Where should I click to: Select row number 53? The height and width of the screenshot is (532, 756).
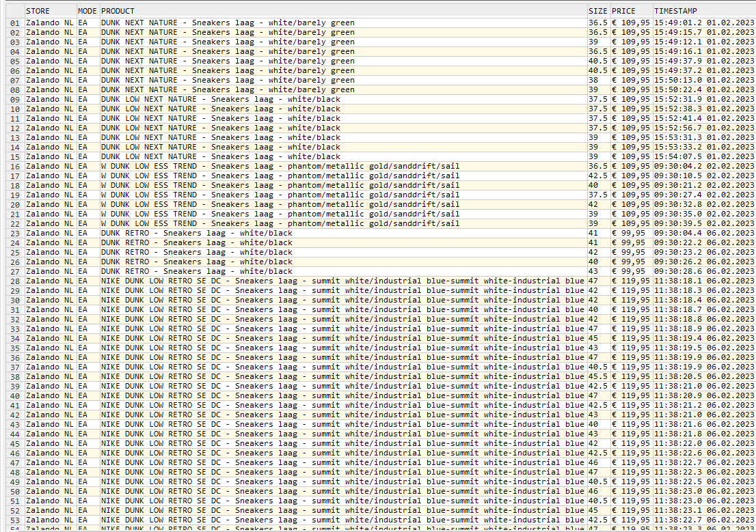click(x=15, y=520)
